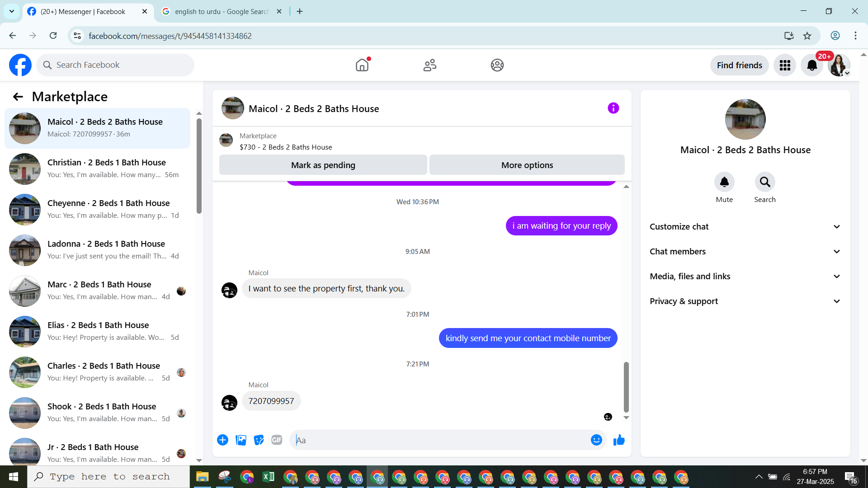Switch to the Messenger Facebook tab
This screenshot has height=488, width=868.
[x=88, y=12]
